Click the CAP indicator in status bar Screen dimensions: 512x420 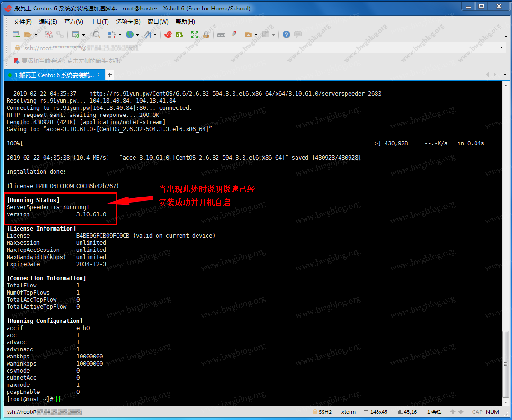477,412
